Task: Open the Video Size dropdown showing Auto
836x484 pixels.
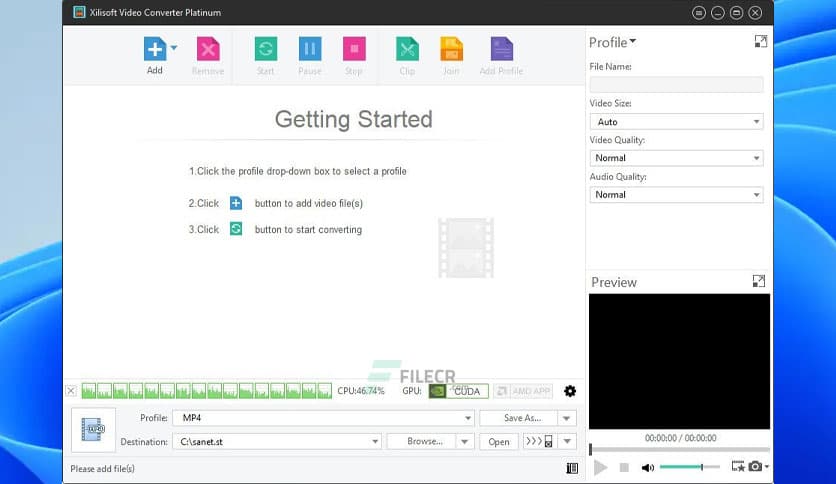Action: [676, 122]
